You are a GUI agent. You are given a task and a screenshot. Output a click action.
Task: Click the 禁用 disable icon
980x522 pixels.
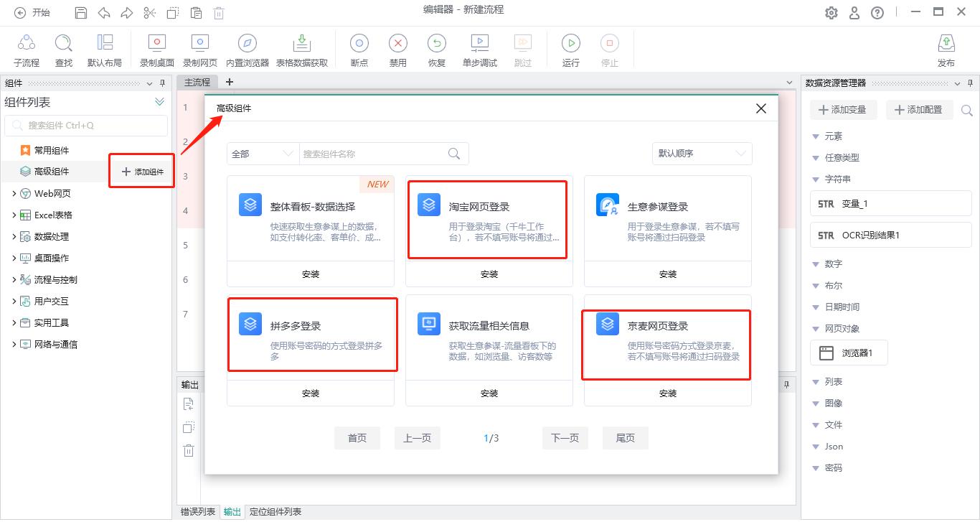click(x=398, y=43)
